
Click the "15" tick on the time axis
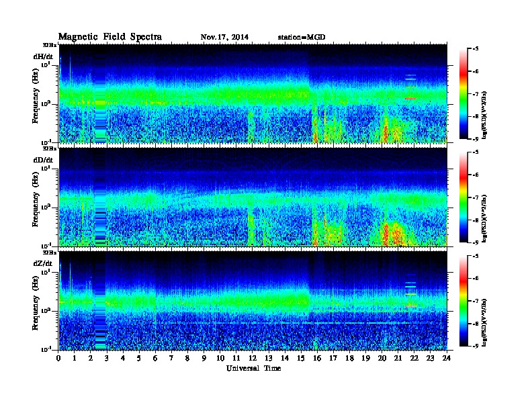pyautogui.click(x=301, y=358)
